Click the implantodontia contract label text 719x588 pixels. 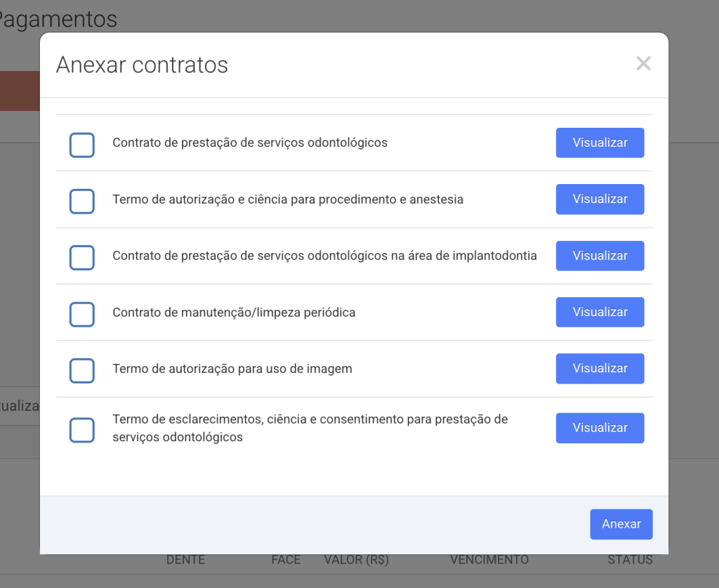point(324,256)
